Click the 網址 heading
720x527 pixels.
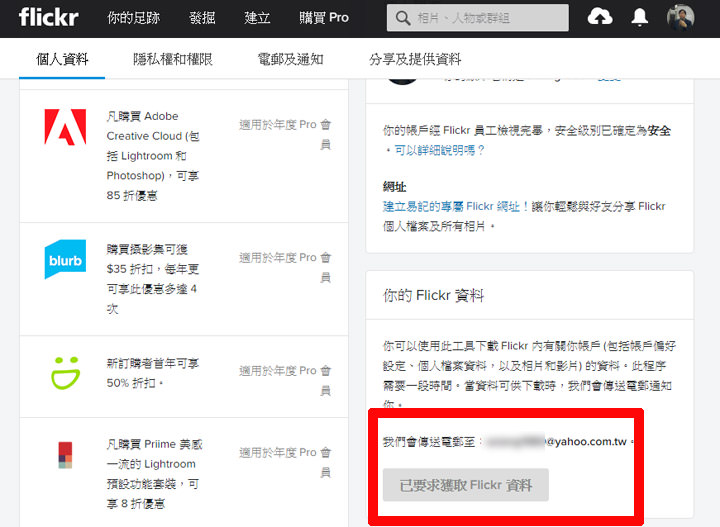[394, 187]
